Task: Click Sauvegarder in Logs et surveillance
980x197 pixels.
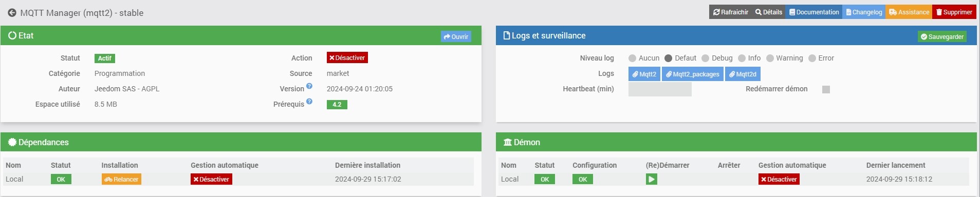Action: pyautogui.click(x=942, y=36)
